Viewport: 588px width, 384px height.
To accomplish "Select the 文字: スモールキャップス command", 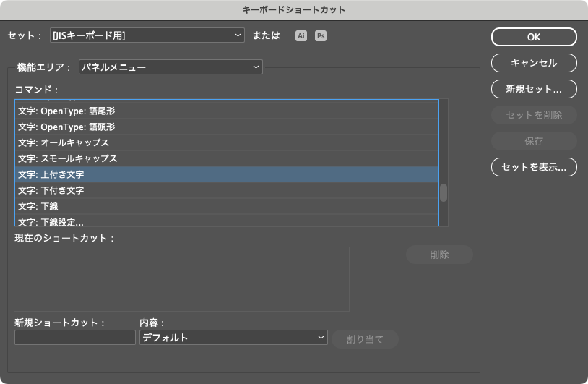I will point(226,158).
